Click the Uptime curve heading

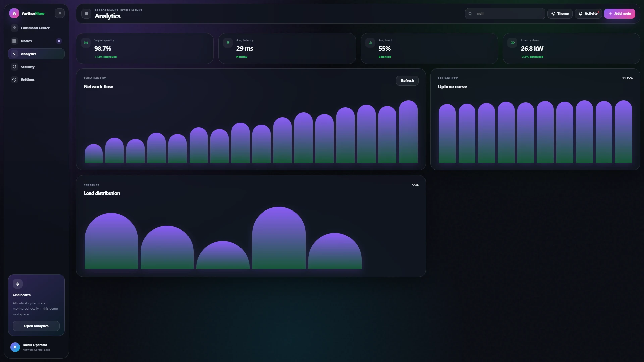(x=452, y=87)
